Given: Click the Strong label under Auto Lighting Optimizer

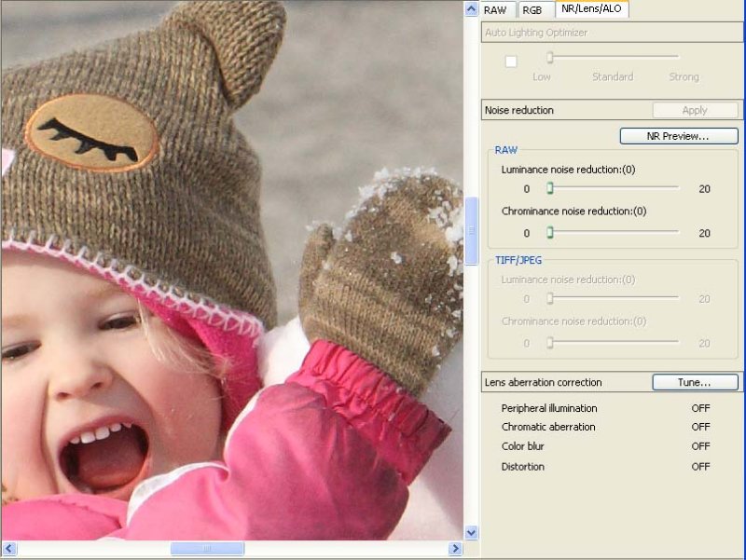Looking at the screenshot, I should 684,77.
